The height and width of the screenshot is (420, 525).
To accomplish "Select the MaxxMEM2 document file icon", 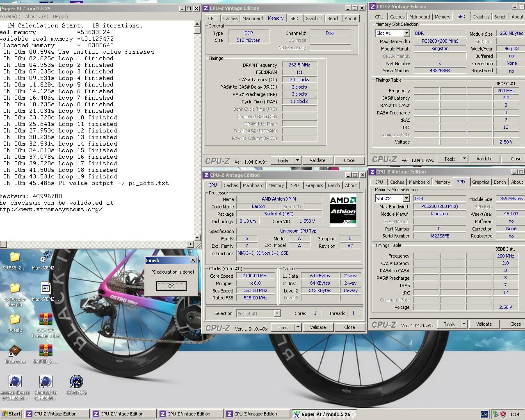I will [46, 288].
